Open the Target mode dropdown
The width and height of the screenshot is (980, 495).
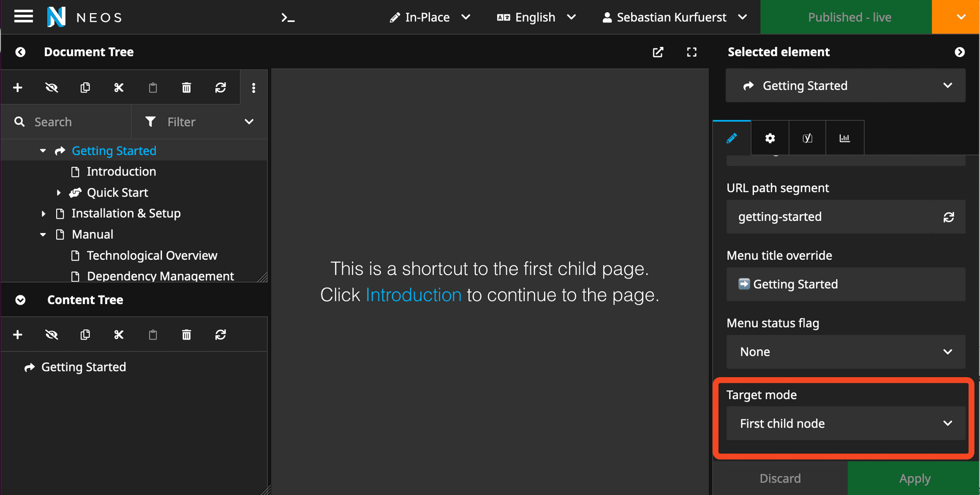click(845, 424)
